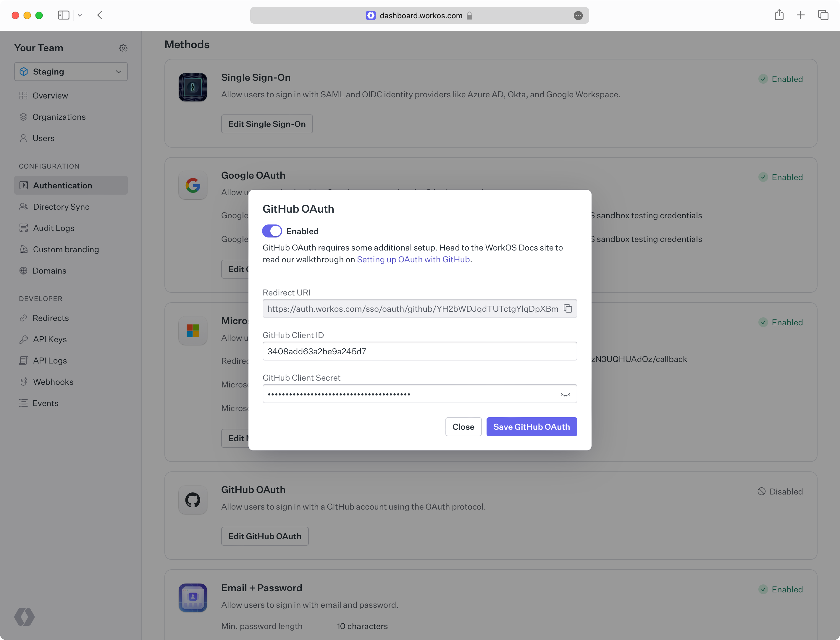Open Organizations from Your Team section
Image resolution: width=840 pixels, height=640 pixels.
pyautogui.click(x=59, y=117)
